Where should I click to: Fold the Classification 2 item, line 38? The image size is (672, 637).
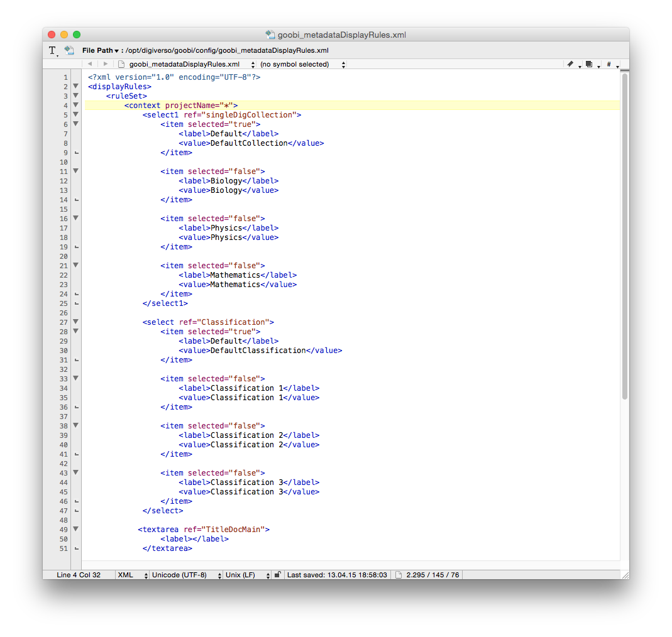coord(76,425)
